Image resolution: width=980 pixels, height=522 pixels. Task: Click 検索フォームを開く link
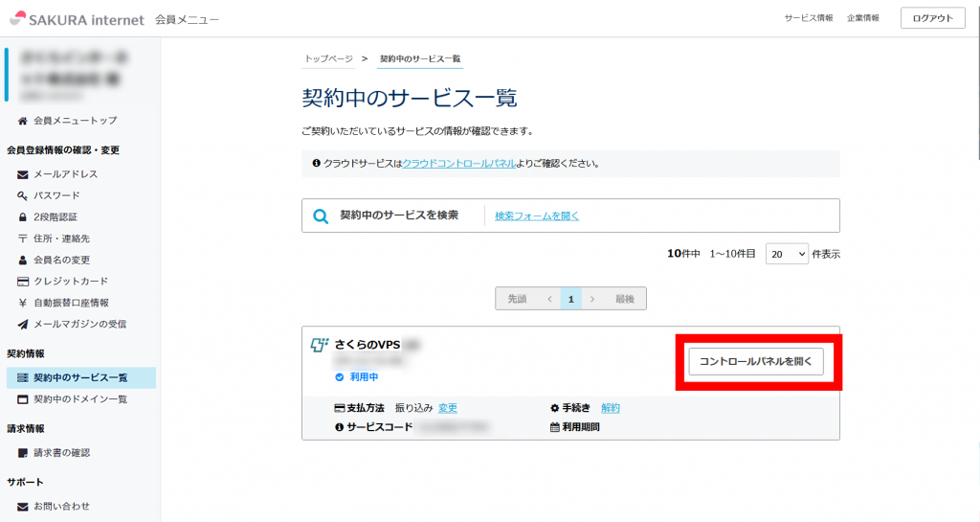[x=537, y=216]
